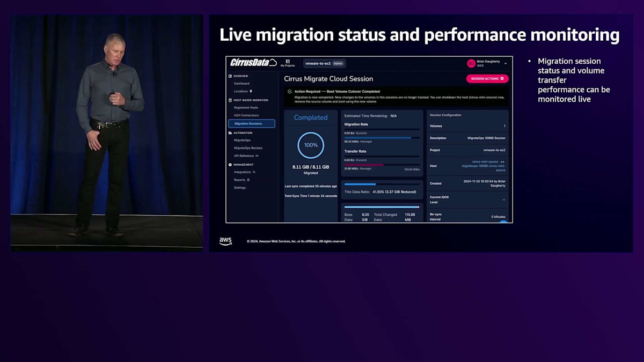Click the Management gear icon
Screen dimensions: 644x362
(x=230, y=165)
